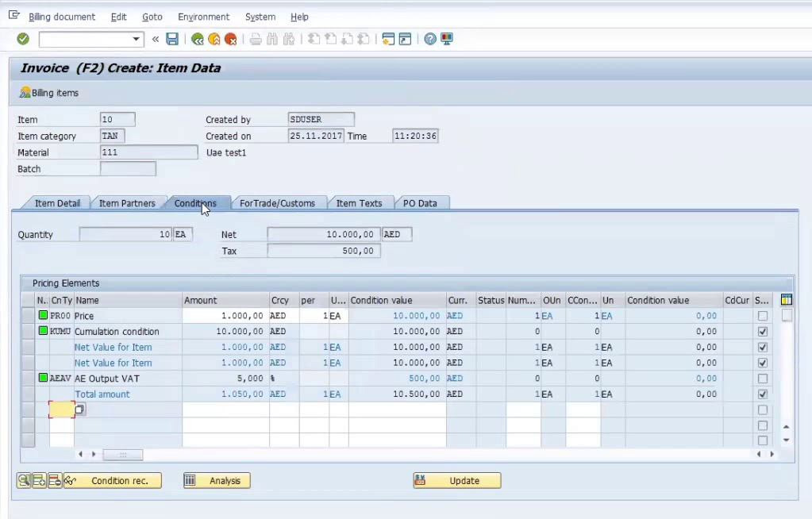
Task: Open the Environment menu
Action: pyautogui.click(x=203, y=17)
